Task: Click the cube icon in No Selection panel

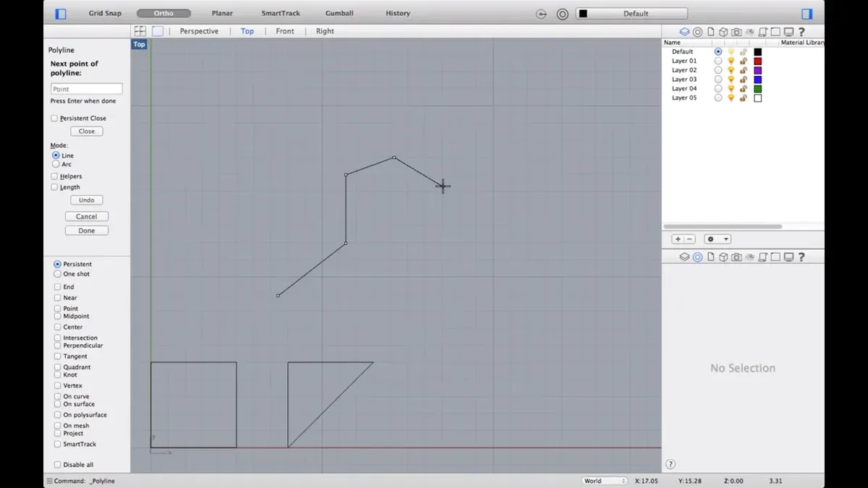Action: 723,257
